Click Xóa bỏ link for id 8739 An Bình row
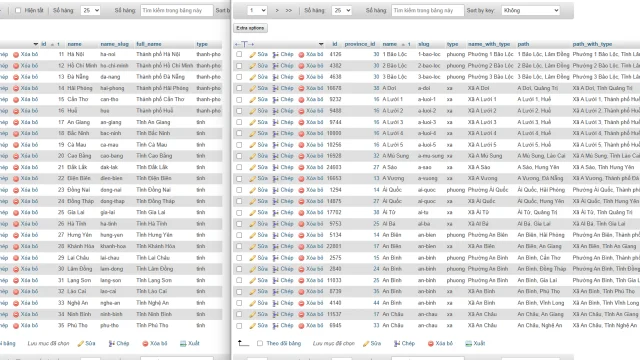 coord(314,291)
